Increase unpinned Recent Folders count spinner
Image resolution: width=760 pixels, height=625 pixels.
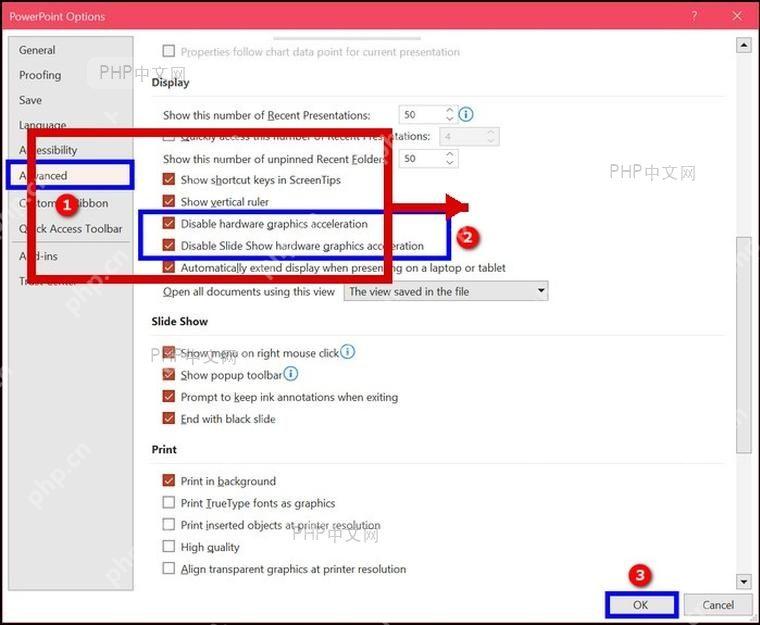point(450,154)
